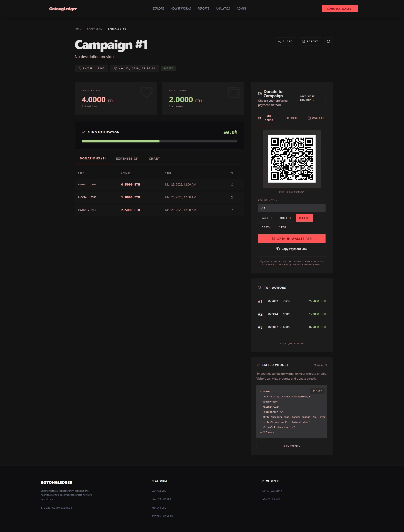The image size is (404, 532).
Task: Expand the Show Preview section
Action: (x=292, y=446)
